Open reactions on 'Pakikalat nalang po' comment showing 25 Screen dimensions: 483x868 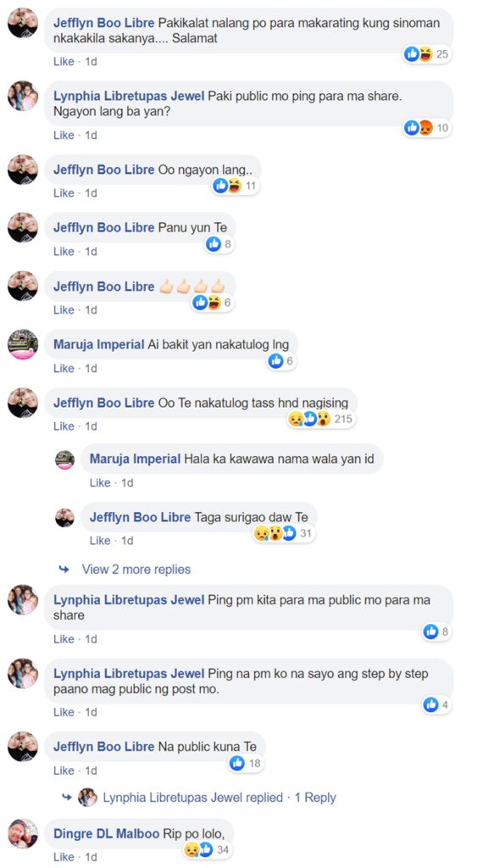click(428, 53)
